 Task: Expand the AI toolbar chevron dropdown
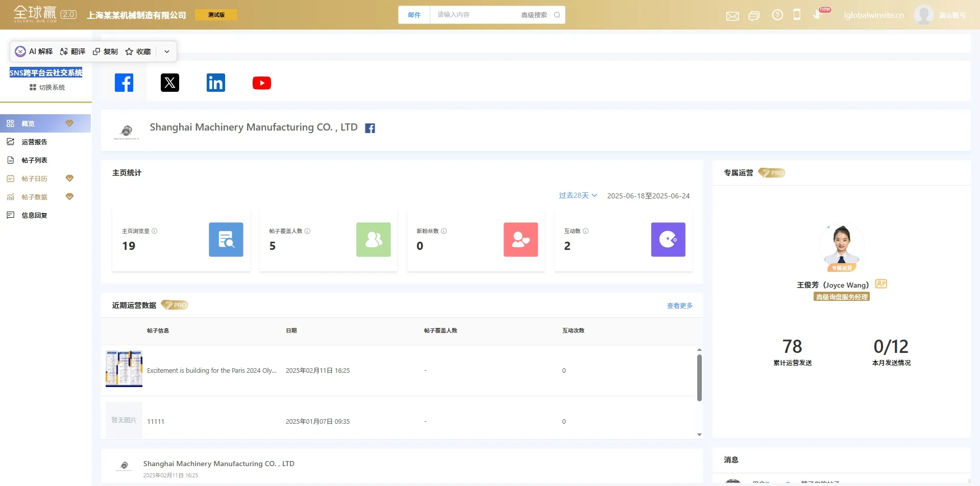167,52
